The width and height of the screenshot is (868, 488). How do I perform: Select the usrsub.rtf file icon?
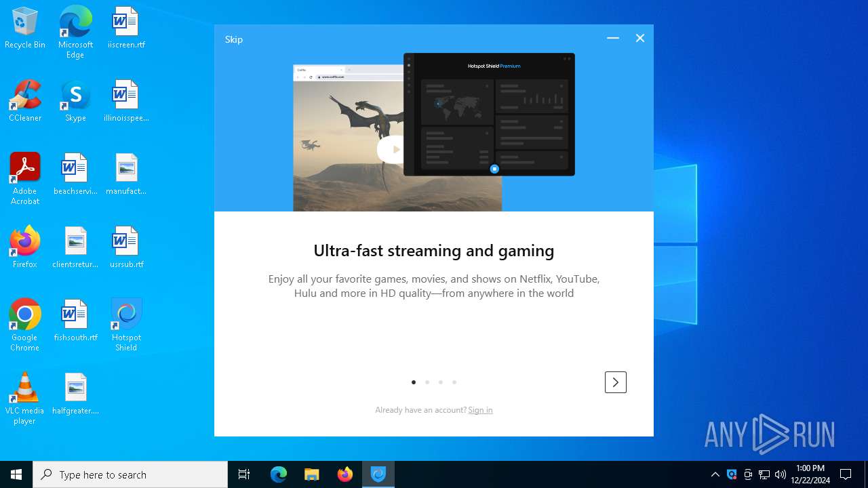tap(126, 248)
